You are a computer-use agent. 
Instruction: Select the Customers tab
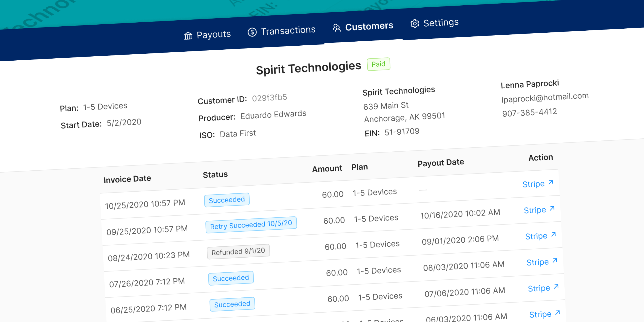click(x=363, y=27)
